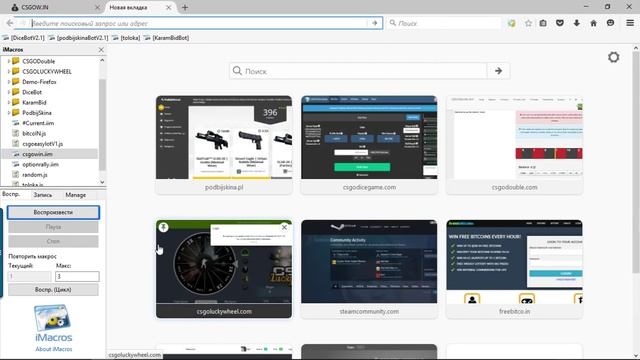Open the [podbijskinaBotV2.1] bookmark

click(78, 38)
